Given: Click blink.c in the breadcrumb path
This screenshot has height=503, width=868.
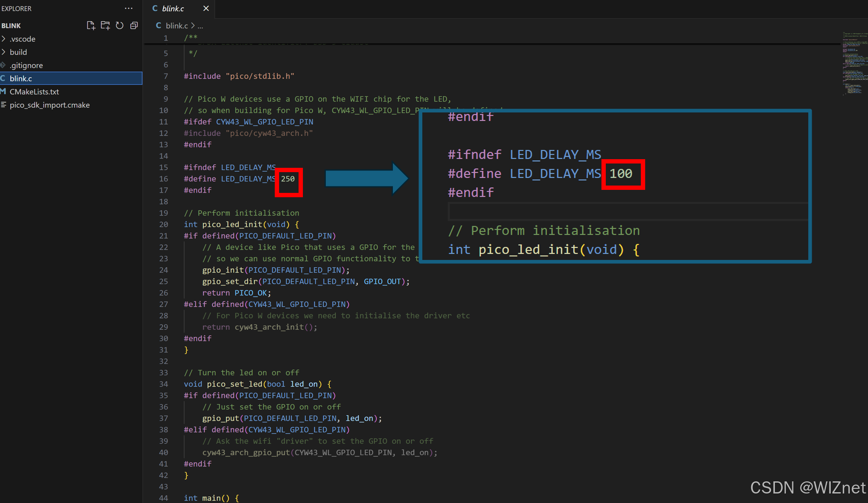Looking at the screenshot, I should pos(177,26).
